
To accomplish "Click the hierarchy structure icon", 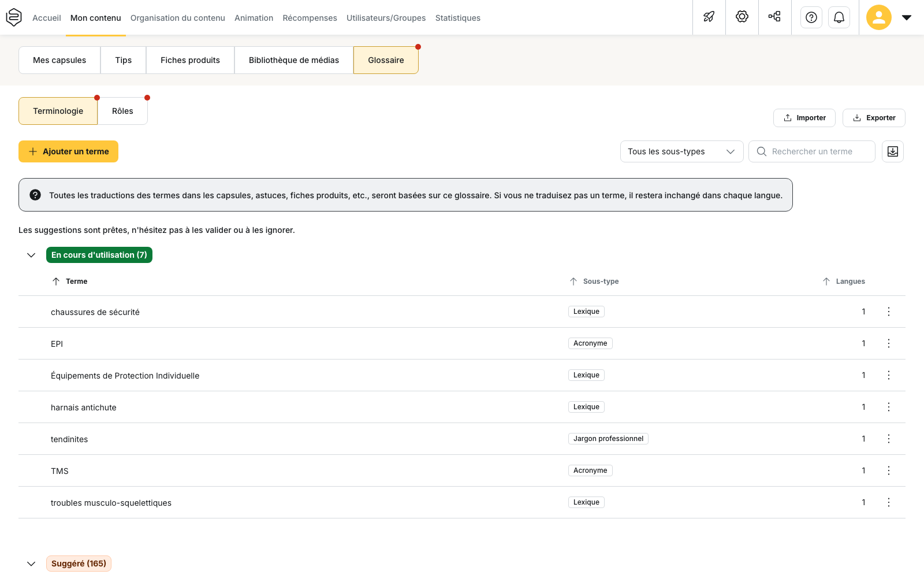I will (x=775, y=17).
